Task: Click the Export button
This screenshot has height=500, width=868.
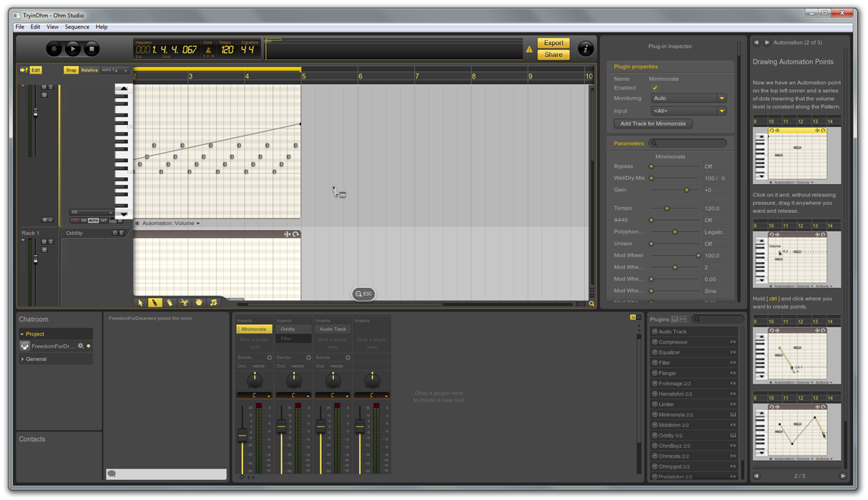Action: tap(553, 43)
